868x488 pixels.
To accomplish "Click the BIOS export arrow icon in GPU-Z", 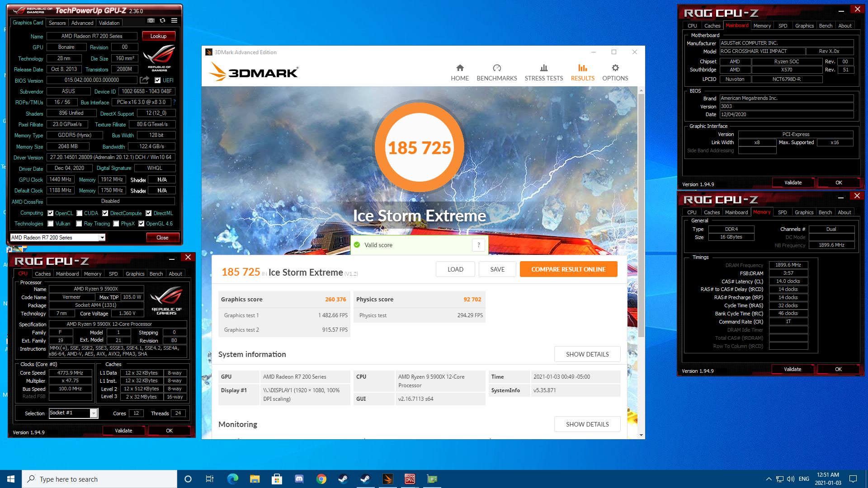I will (145, 80).
